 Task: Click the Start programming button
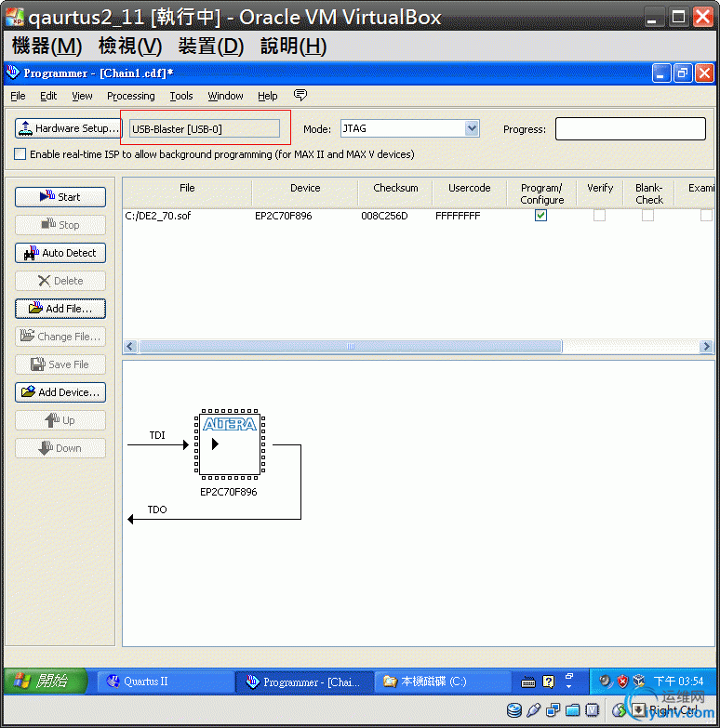pos(60,197)
